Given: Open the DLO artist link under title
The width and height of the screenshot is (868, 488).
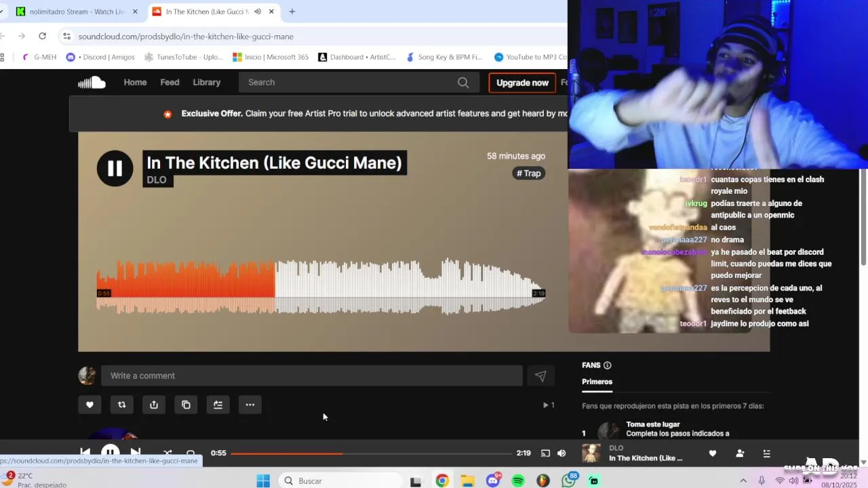Looking at the screenshot, I should tap(157, 180).
